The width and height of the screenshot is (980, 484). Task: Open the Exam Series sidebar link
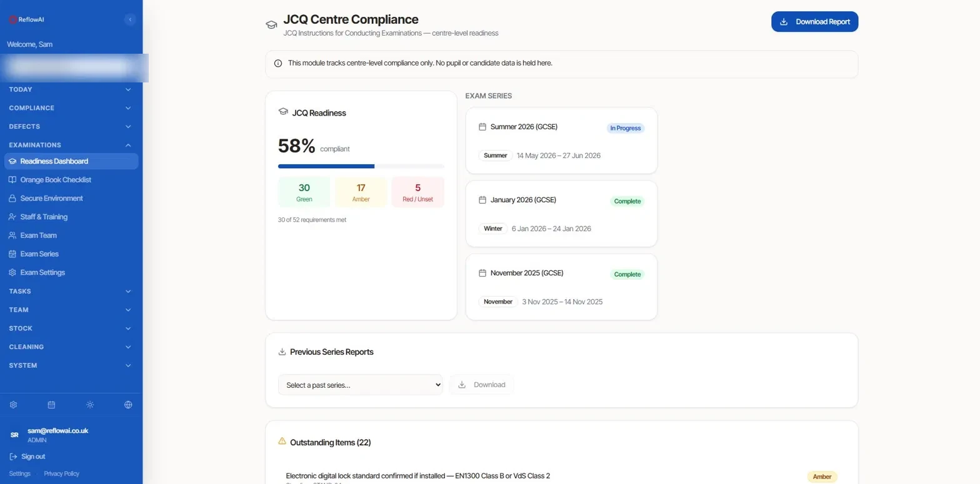[x=71, y=254]
